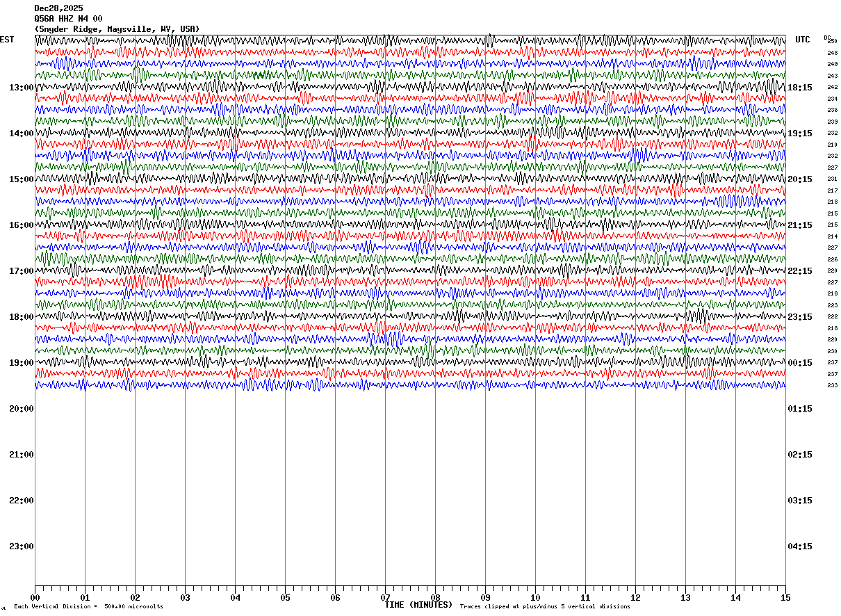The width and height of the screenshot is (841, 616).
Task: Click the 02:15 UTC time label
Action: pos(800,455)
